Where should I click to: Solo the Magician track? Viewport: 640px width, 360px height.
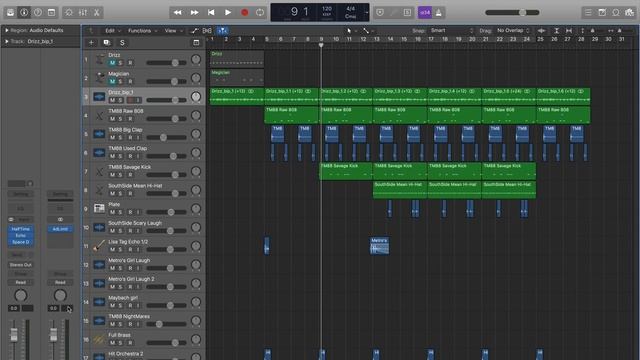point(120,82)
